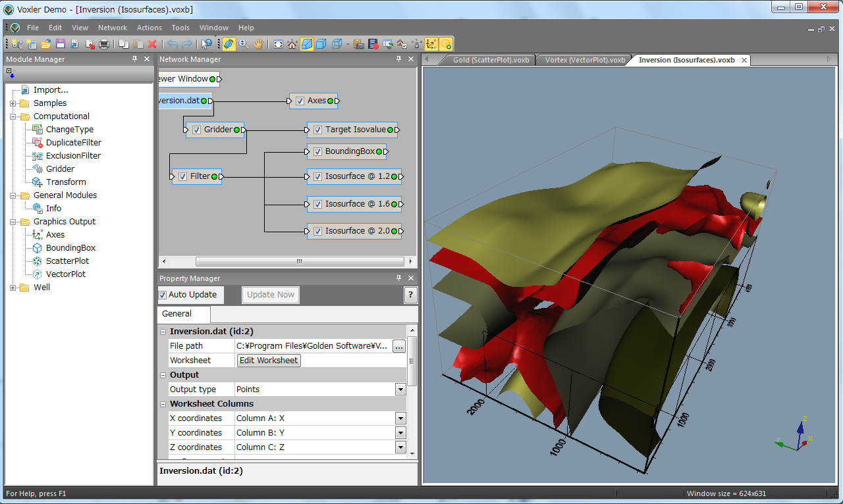
Task: Select the Gridder module in the tree
Action: tap(60, 169)
